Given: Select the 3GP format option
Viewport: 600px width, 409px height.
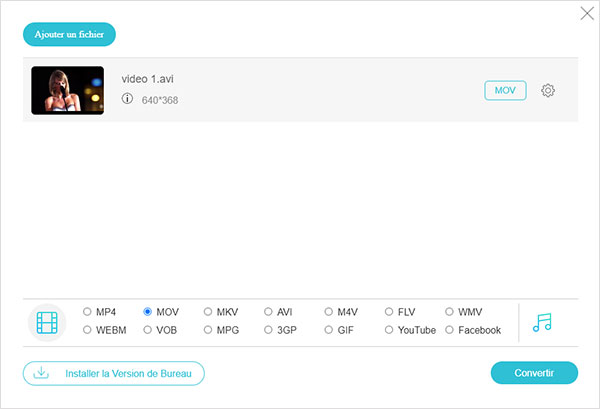Looking at the screenshot, I should pos(268,330).
